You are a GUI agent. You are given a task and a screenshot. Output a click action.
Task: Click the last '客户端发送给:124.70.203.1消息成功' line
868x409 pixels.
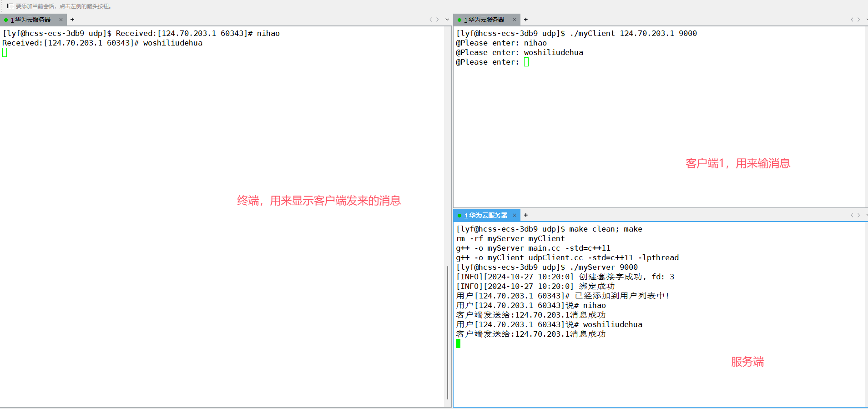[x=531, y=334]
